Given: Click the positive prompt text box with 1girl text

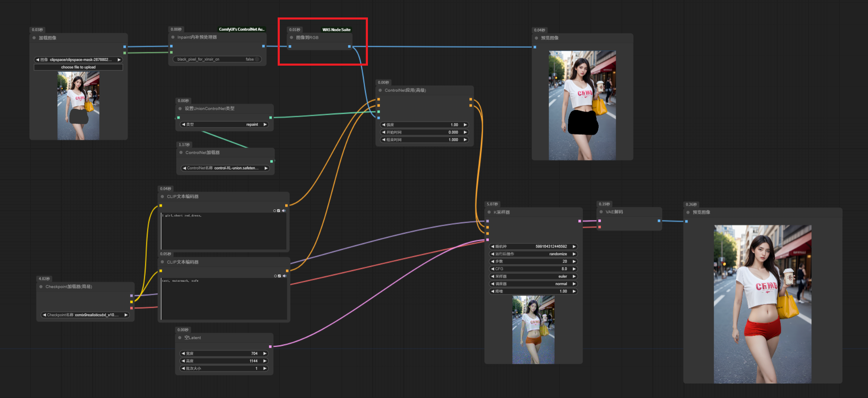Looking at the screenshot, I should pos(224,231).
